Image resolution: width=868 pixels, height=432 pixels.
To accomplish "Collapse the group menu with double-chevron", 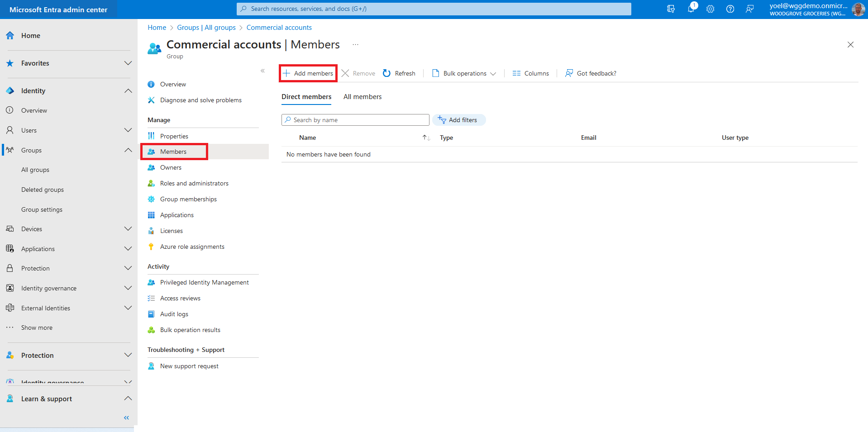I will coord(262,71).
